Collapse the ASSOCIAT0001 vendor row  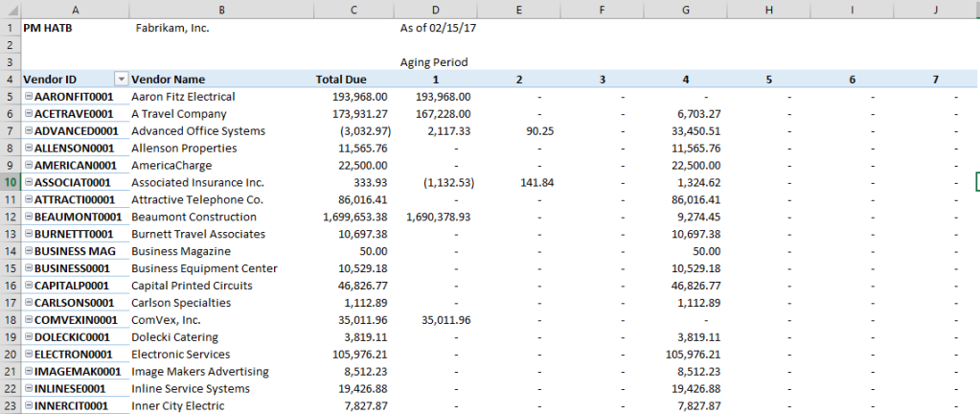click(28, 183)
